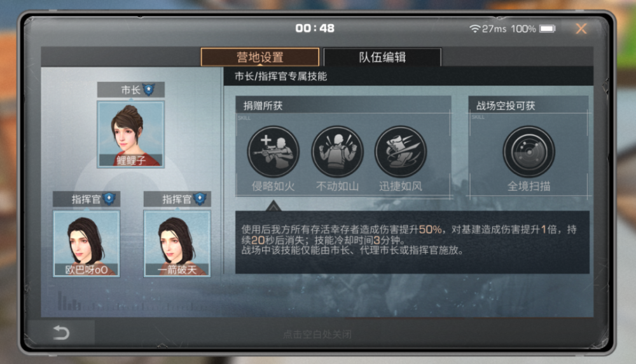Click the Wi-Fi signal status icon
This screenshot has width=636, height=364.
(474, 29)
